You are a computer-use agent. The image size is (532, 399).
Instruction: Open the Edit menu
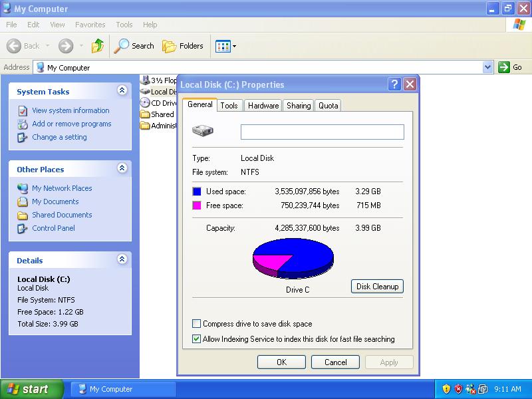click(33, 25)
